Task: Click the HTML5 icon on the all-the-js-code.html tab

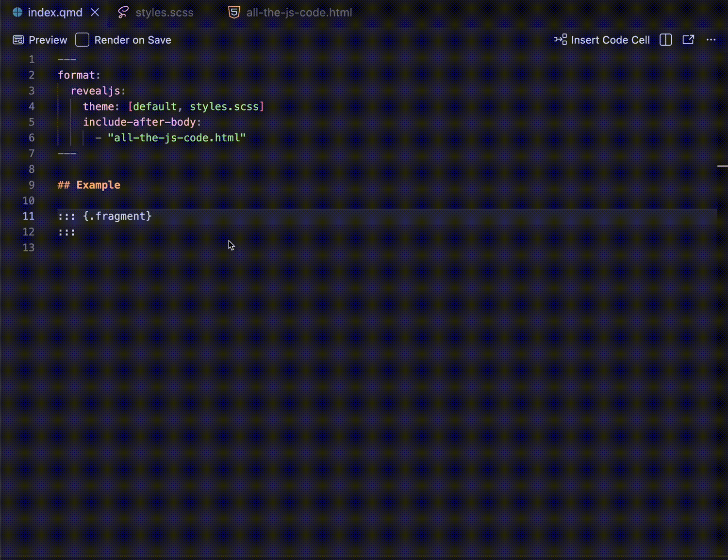Action: [x=234, y=13]
